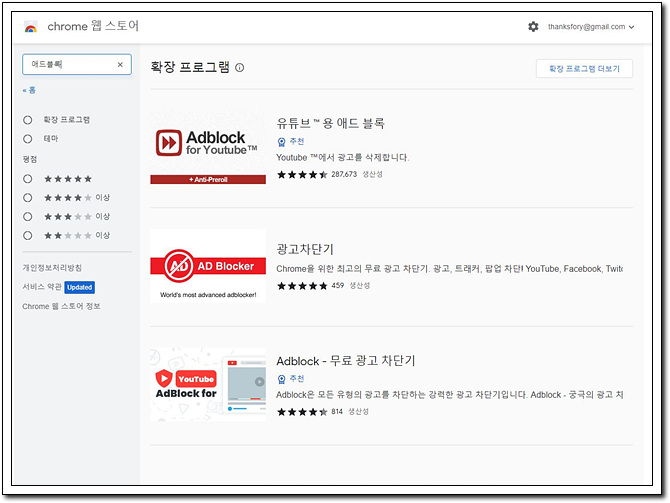Image resolution: width=670 pixels, height=503 pixels.
Task: Click the Chrome을 위한 최고의 무료 광고 차단기 description
Action: coord(450,269)
